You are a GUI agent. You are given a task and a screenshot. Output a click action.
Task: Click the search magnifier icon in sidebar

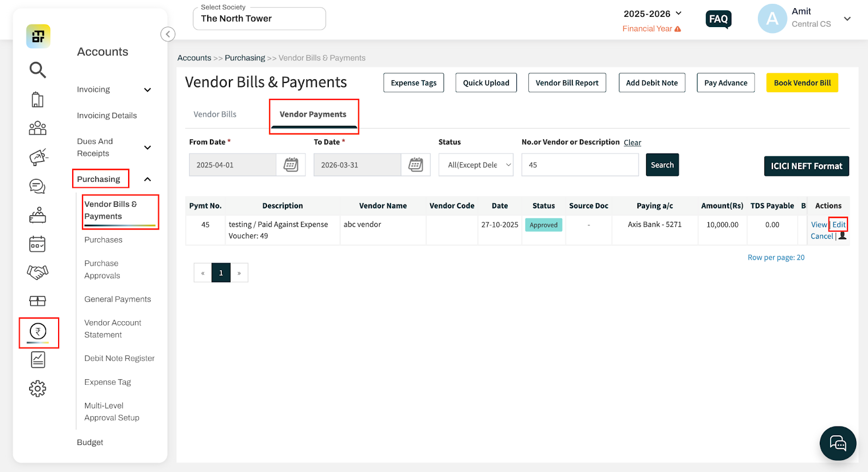point(37,70)
